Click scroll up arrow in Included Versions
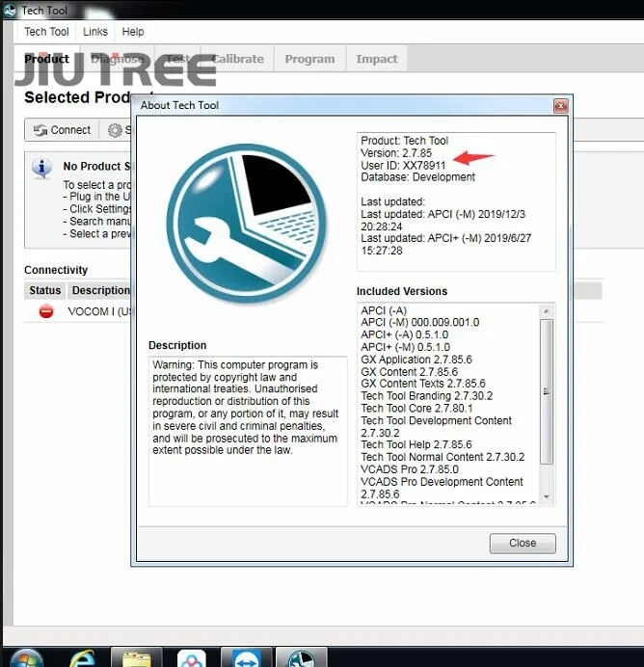Viewport: 644px width, 667px height. pyautogui.click(x=547, y=311)
